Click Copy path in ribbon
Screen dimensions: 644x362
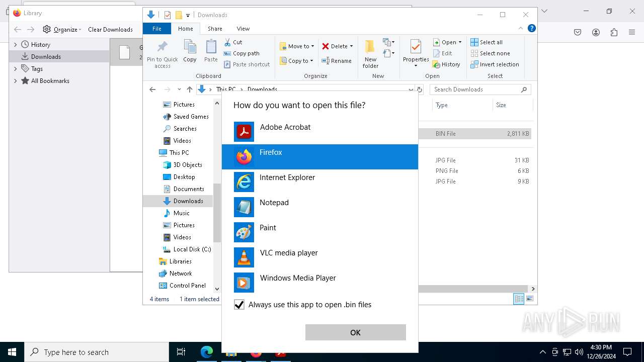(242, 53)
